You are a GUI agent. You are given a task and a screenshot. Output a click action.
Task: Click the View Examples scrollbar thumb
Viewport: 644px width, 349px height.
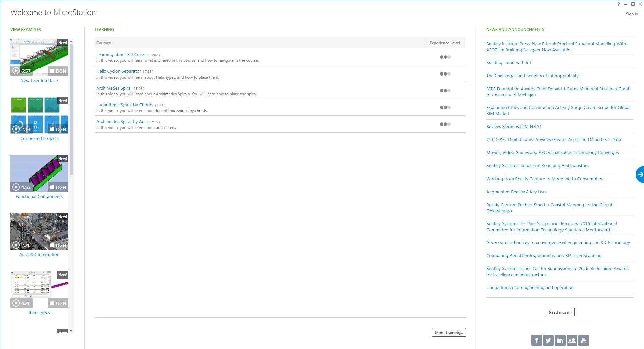[71, 109]
